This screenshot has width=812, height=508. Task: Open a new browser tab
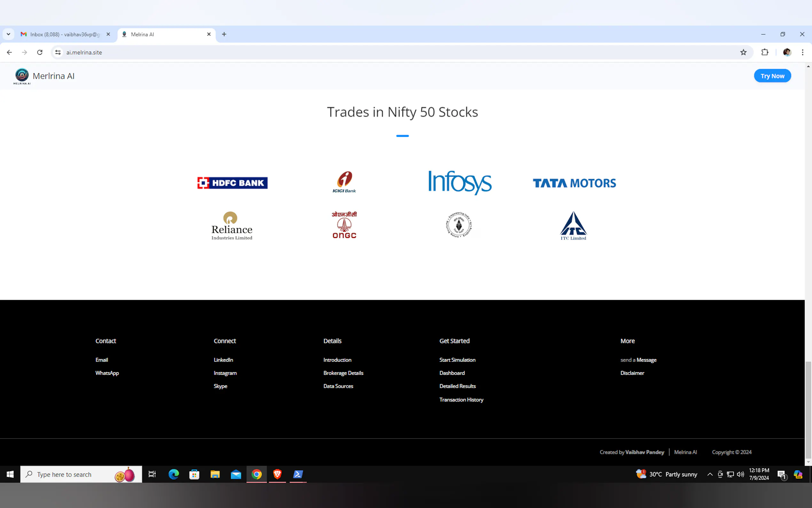coord(224,34)
